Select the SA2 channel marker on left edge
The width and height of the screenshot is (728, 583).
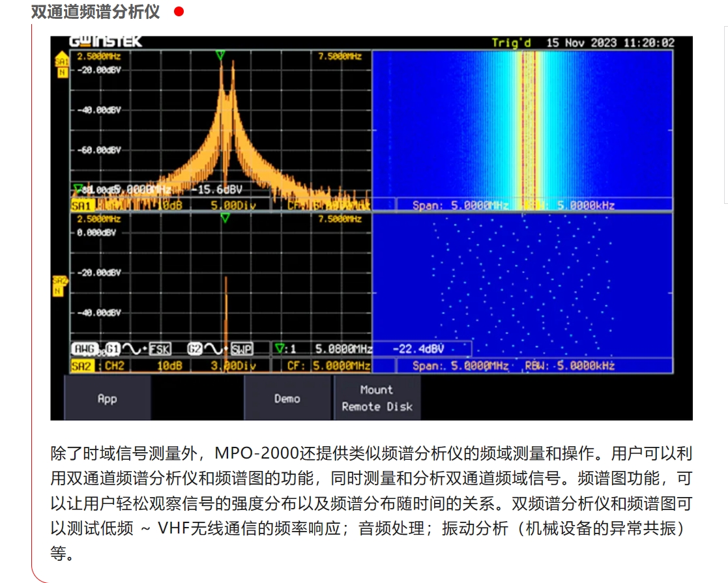60,285
